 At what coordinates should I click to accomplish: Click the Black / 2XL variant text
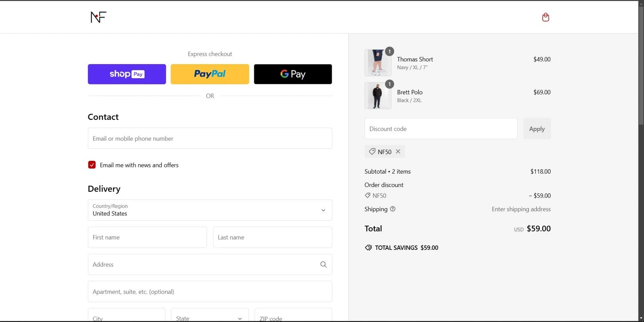click(409, 100)
